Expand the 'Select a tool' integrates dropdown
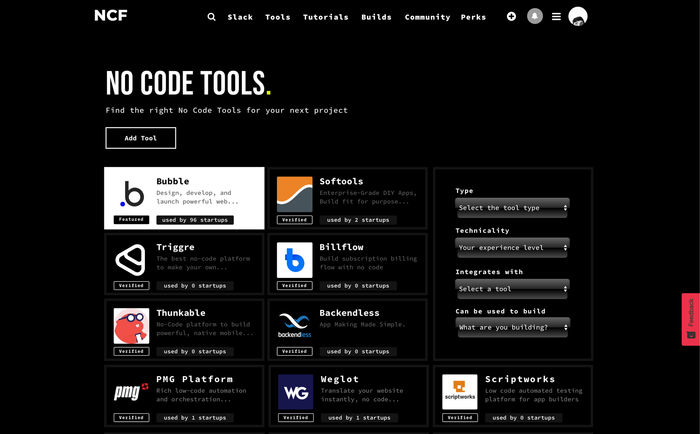The height and width of the screenshot is (434, 700). (512, 289)
